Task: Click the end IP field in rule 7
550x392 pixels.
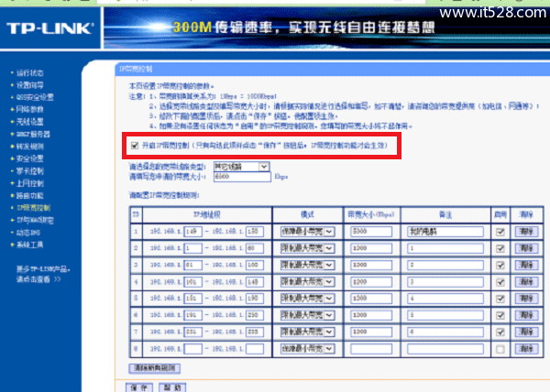Action: (255, 332)
